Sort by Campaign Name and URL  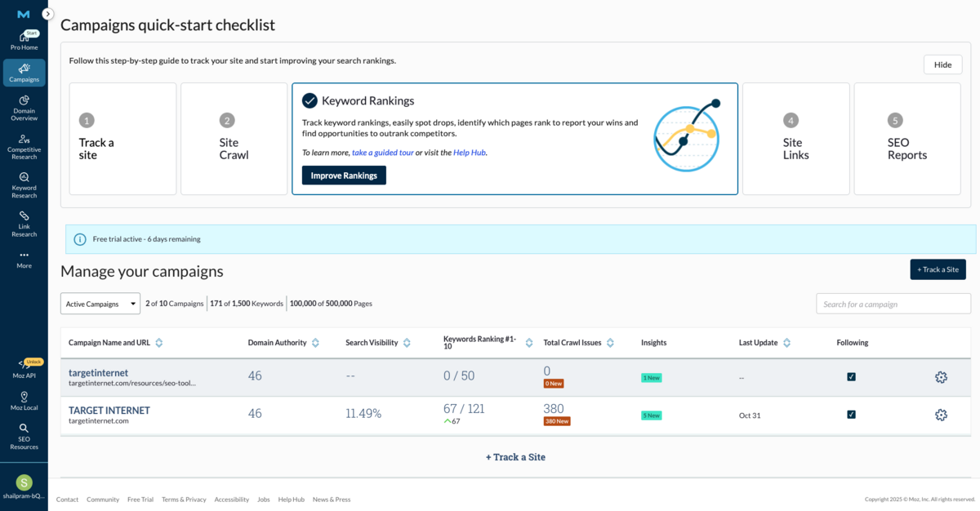pos(158,343)
